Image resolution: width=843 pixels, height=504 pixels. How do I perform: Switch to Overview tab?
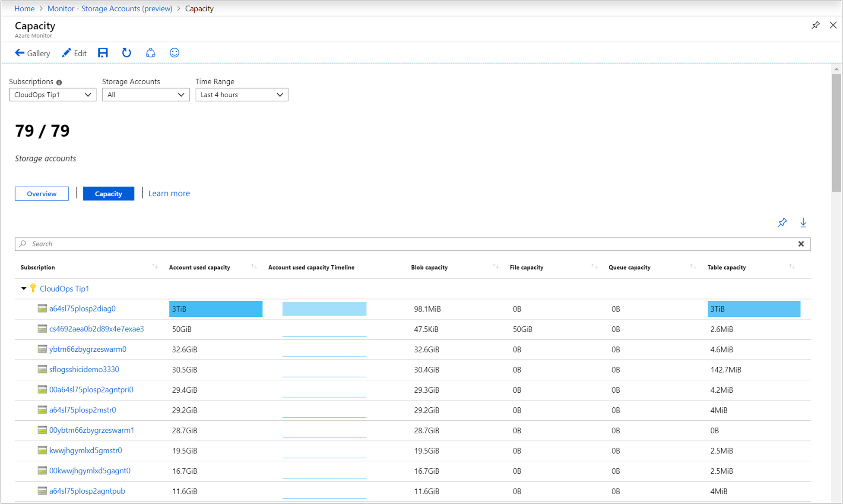pyautogui.click(x=41, y=193)
